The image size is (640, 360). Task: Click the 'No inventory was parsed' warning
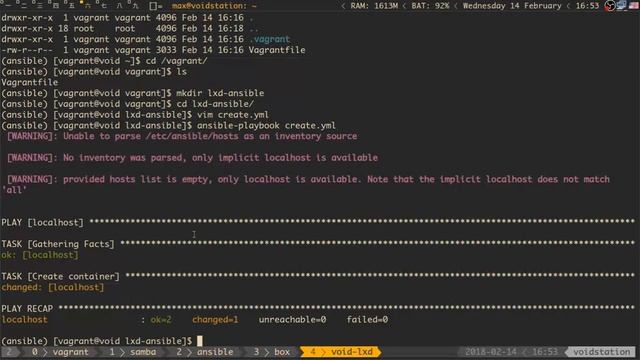192,158
